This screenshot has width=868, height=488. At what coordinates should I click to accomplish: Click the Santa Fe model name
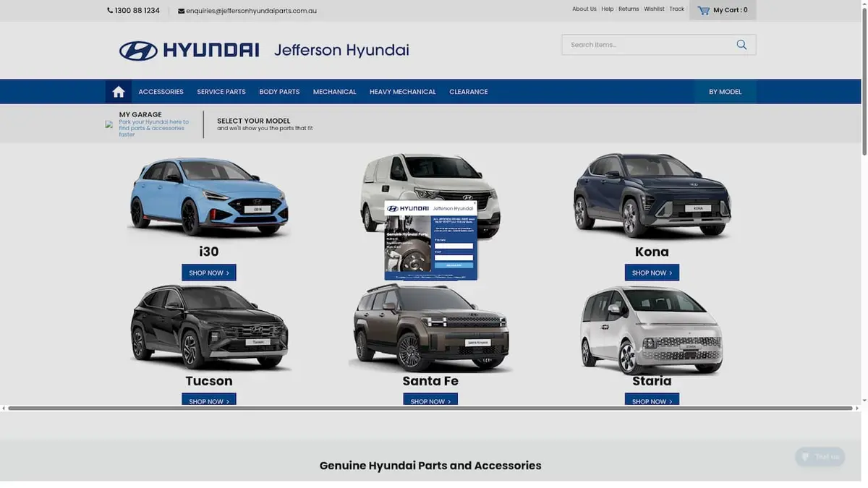pyautogui.click(x=430, y=381)
